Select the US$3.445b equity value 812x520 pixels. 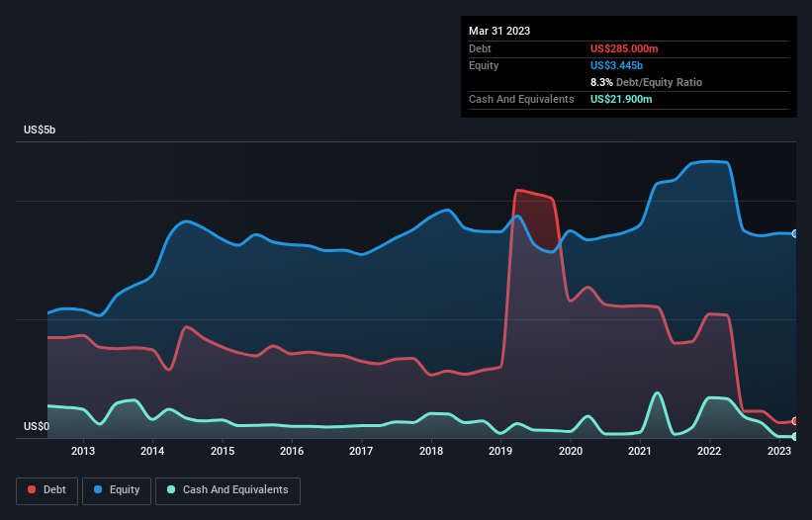[x=616, y=65]
